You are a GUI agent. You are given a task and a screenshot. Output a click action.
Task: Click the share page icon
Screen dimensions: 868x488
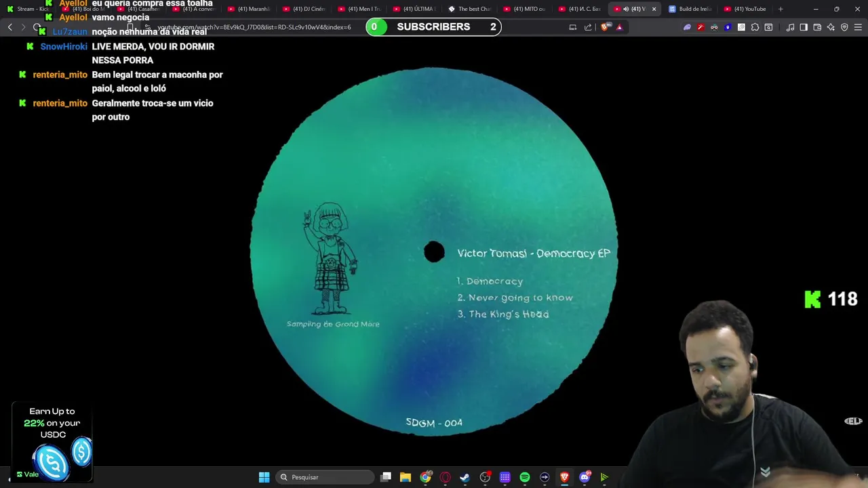point(588,27)
